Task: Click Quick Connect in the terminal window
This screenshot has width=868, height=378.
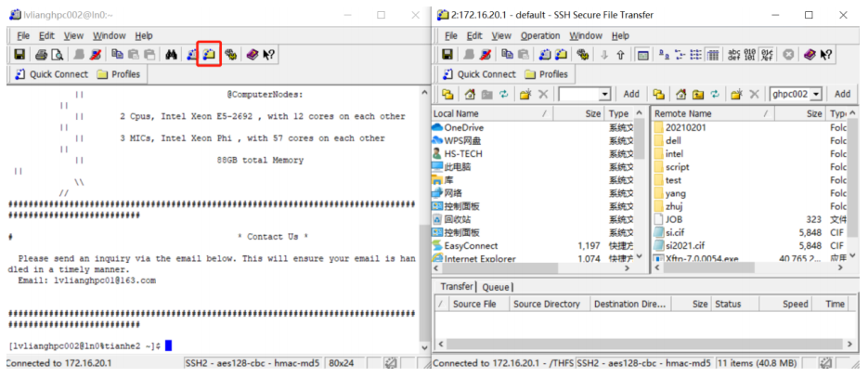Action: coord(51,74)
